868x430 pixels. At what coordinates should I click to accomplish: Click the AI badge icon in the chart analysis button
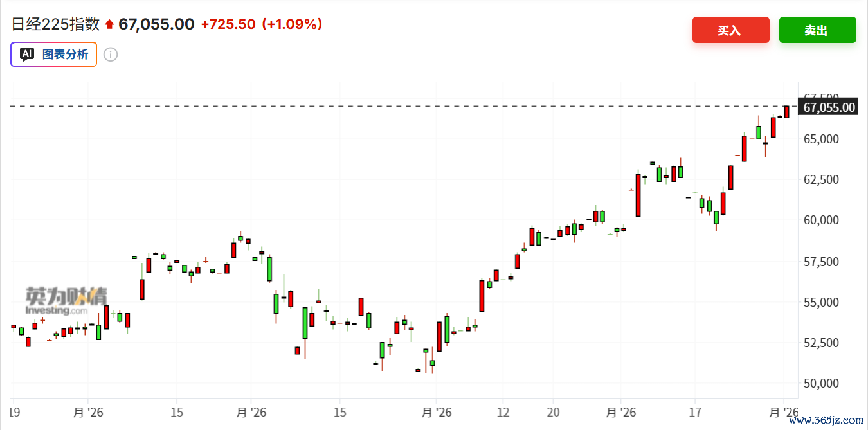tap(26, 55)
